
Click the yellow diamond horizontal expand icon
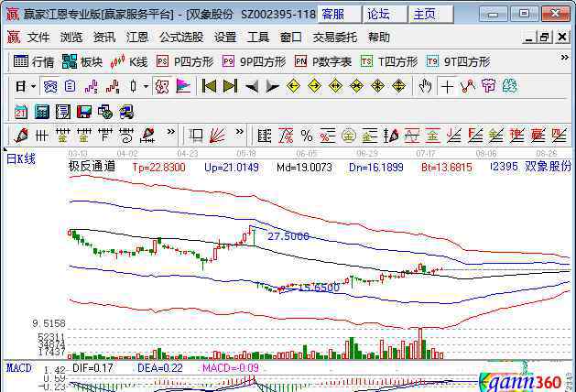click(x=335, y=86)
